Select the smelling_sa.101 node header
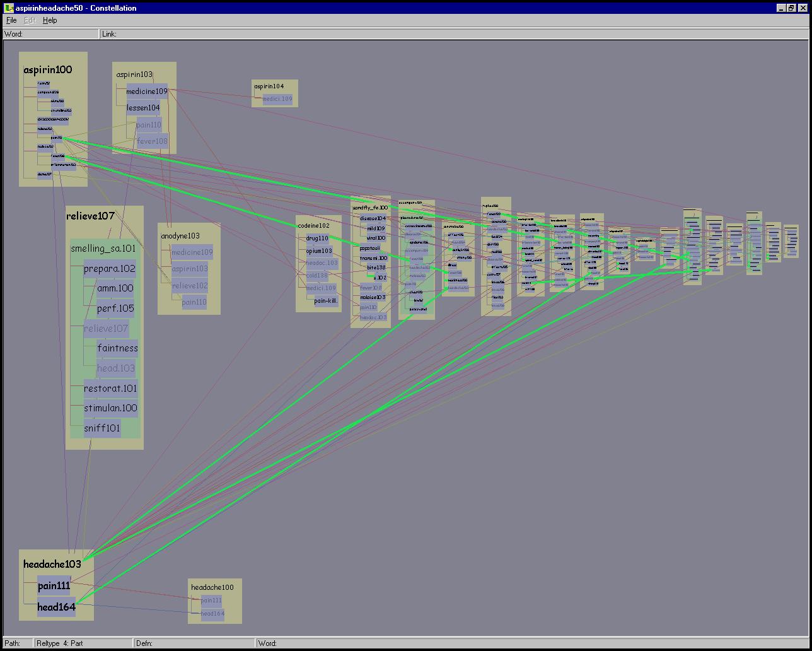This screenshot has width=812, height=651. coord(103,249)
